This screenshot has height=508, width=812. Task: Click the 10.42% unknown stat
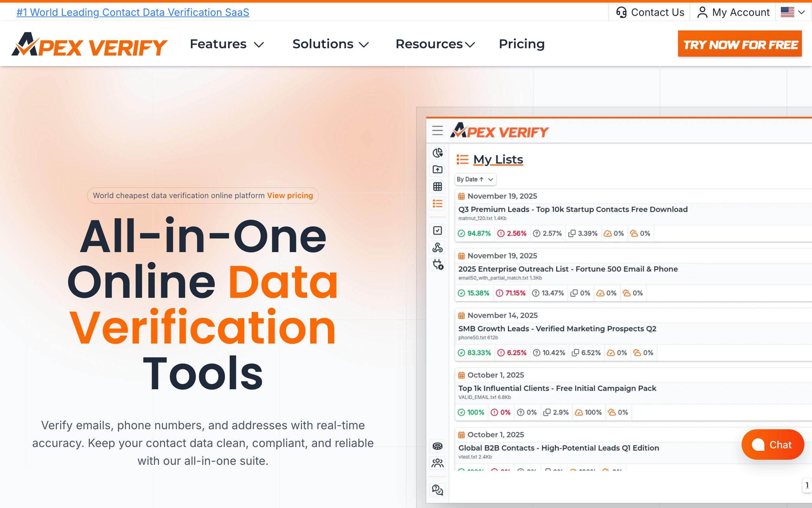click(x=549, y=353)
